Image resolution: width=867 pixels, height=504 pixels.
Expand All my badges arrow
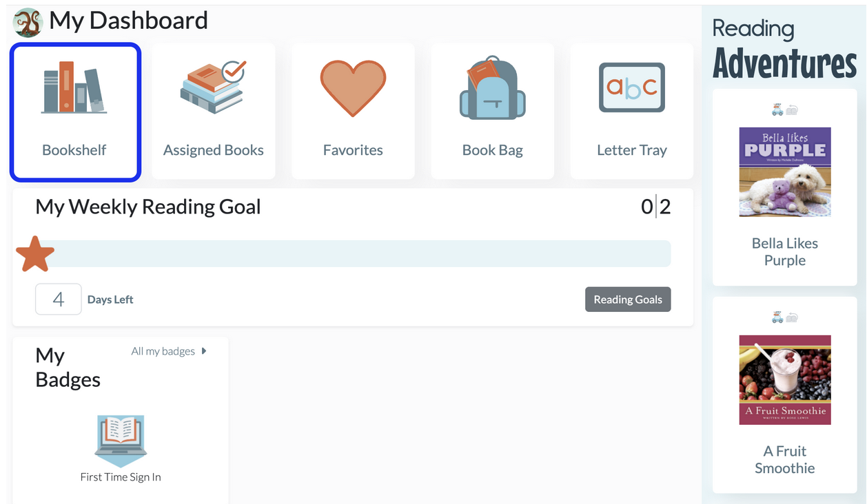[x=204, y=351]
